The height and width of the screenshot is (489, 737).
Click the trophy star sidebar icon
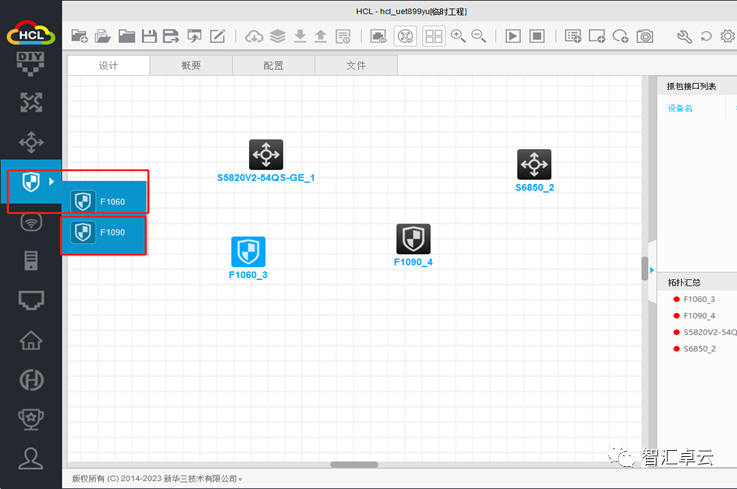point(31,419)
